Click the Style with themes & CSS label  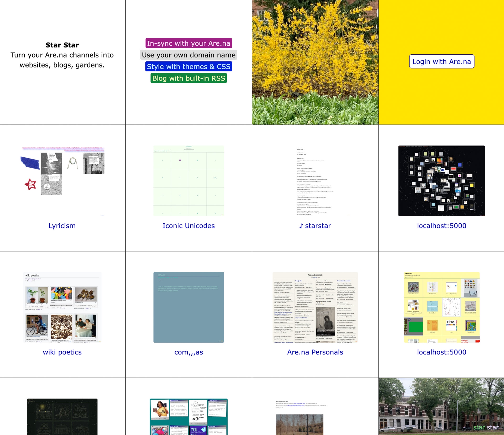(188, 67)
